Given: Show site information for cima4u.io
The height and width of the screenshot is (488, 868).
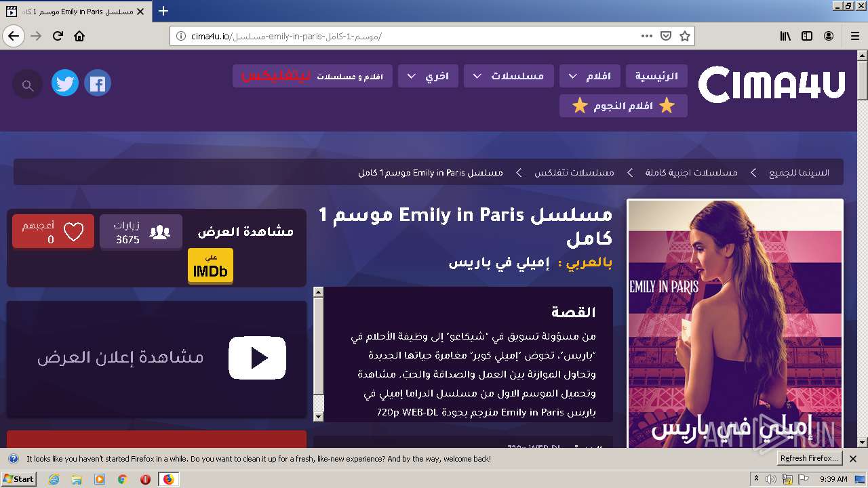Looking at the screenshot, I should (x=181, y=36).
